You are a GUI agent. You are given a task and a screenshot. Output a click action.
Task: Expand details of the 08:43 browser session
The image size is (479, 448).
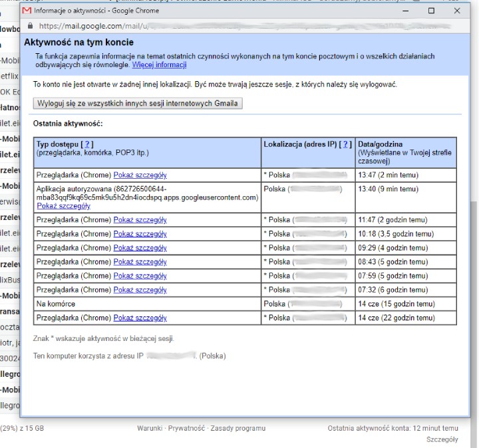point(140,262)
